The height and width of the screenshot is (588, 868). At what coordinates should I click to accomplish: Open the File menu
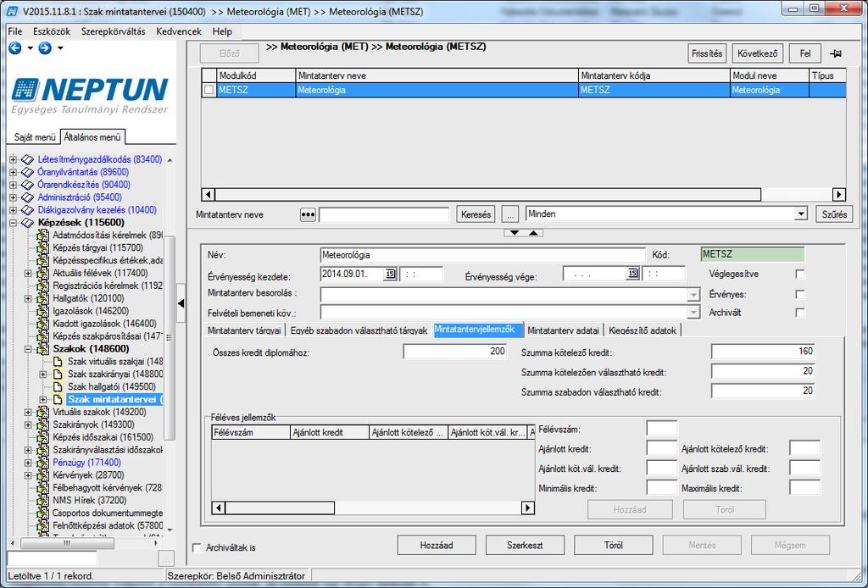pyautogui.click(x=15, y=31)
